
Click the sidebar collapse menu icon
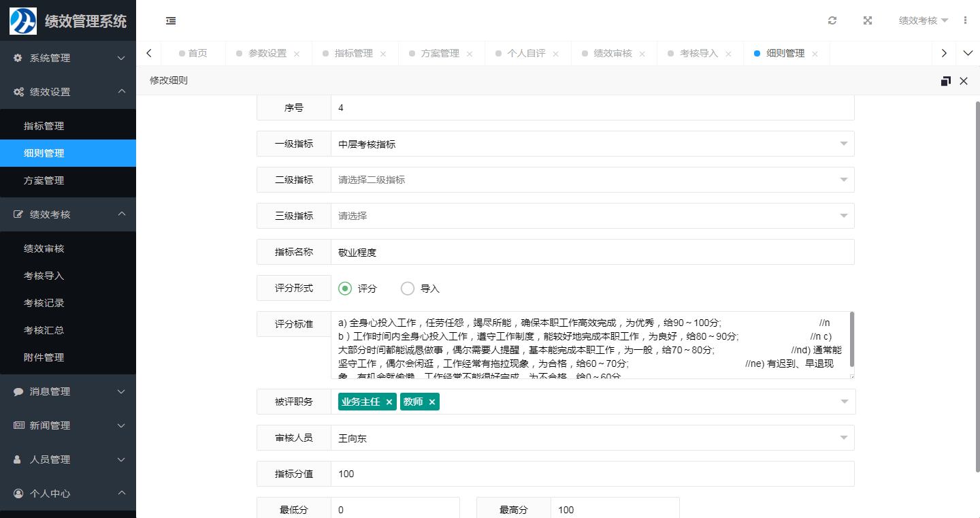click(x=171, y=20)
